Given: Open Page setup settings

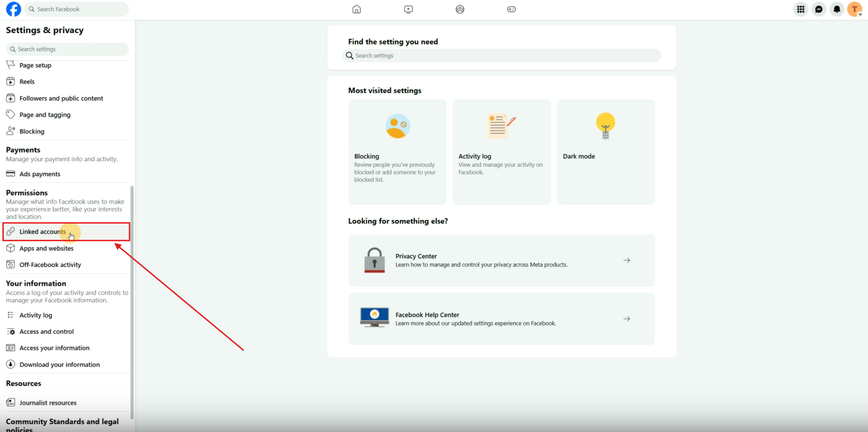Looking at the screenshot, I should pyautogui.click(x=67, y=65).
